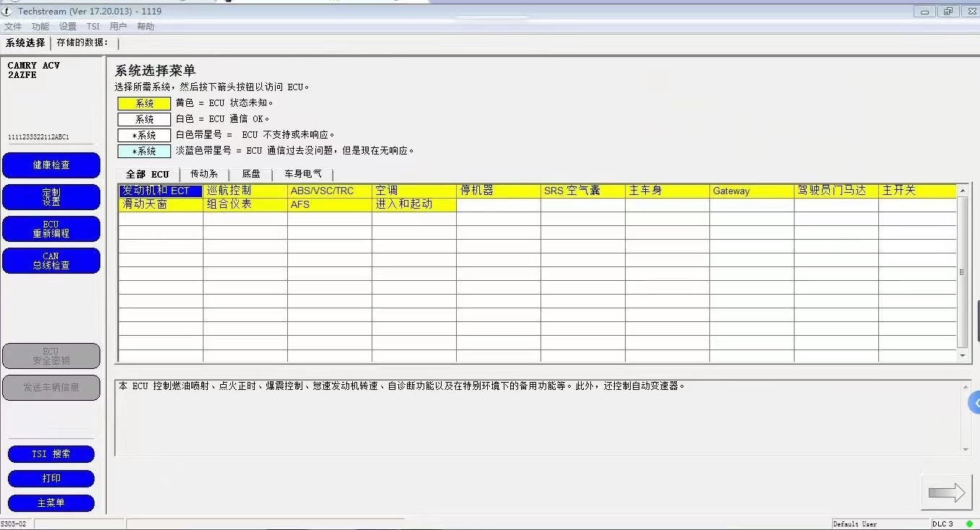The height and width of the screenshot is (530, 980).
Task: Open the 帮助 menu
Action: point(144,26)
